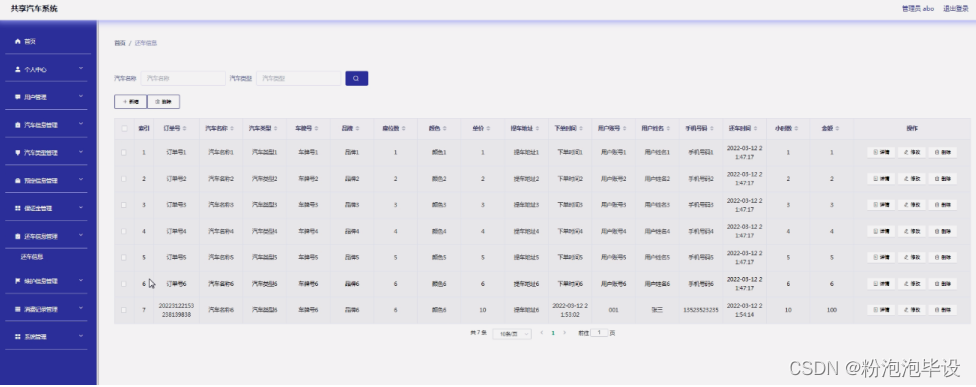Sort table by 座位数 column sort icon
Screen dimensions: 976x387
(404, 129)
